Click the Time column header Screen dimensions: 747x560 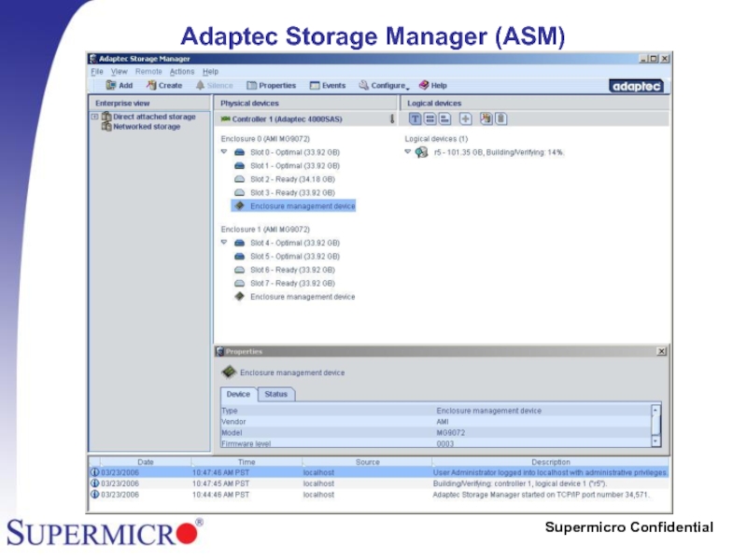(x=247, y=462)
